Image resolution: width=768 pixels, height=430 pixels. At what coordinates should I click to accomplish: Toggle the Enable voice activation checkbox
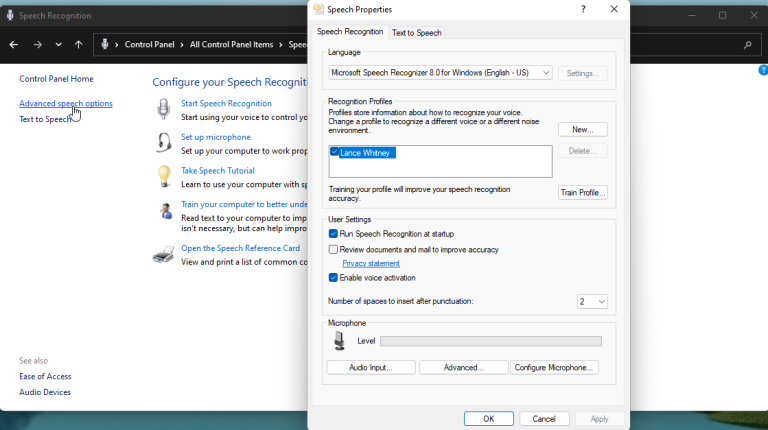tap(334, 278)
